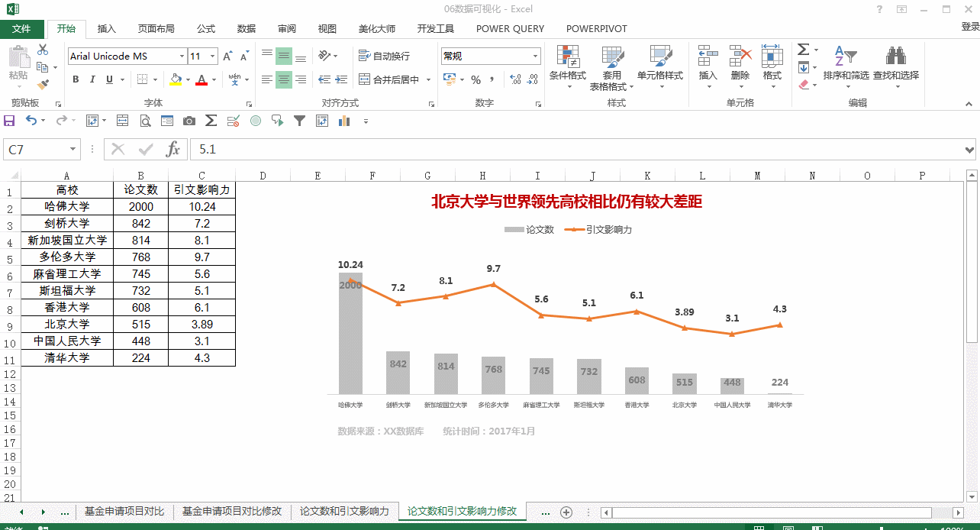Toggle align text left
The height and width of the screenshot is (530, 980).
point(267,79)
